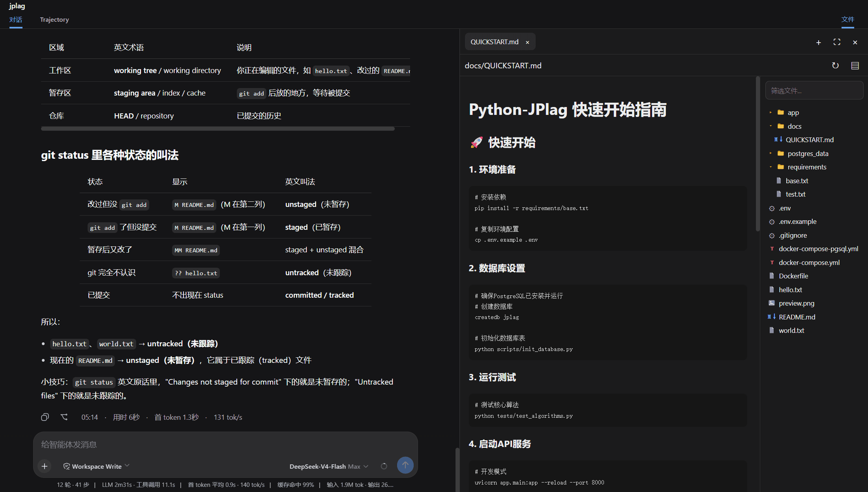Open the Workspace Write permission dropdown

96,466
